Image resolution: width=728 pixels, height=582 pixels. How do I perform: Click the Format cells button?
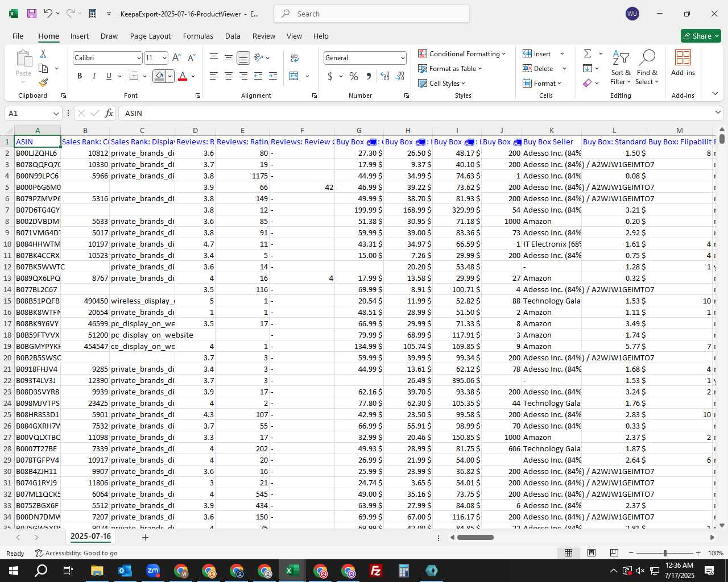click(543, 83)
